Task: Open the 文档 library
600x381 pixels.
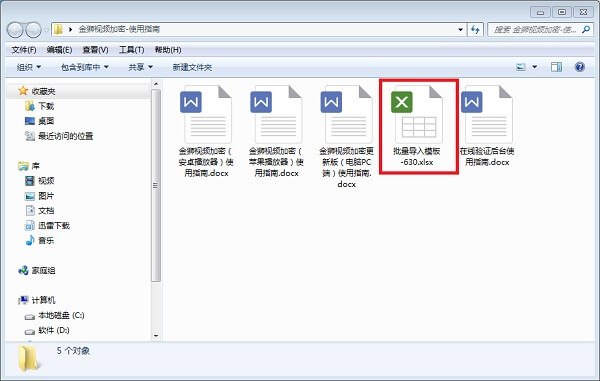Action: tap(46, 210)
